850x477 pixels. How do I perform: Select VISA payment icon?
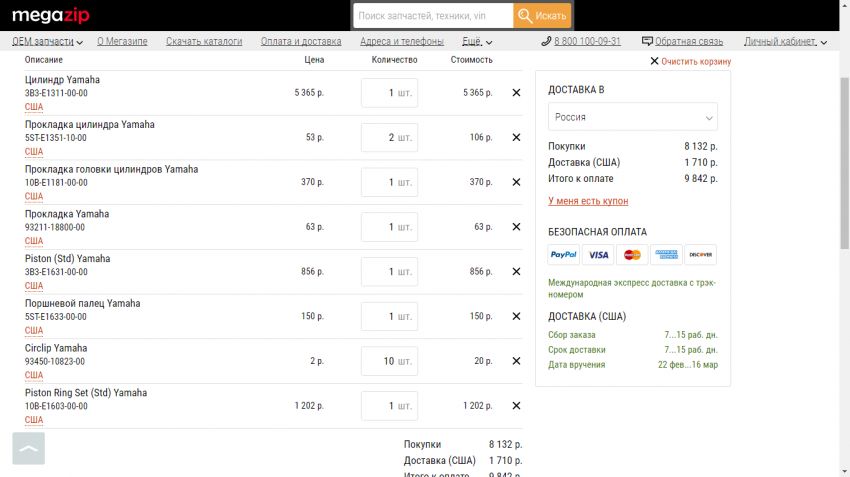click(598, 255)
